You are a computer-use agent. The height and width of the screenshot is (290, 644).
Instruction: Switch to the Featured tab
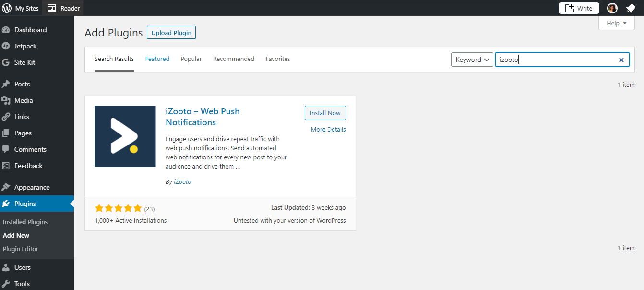click(157, 59)
